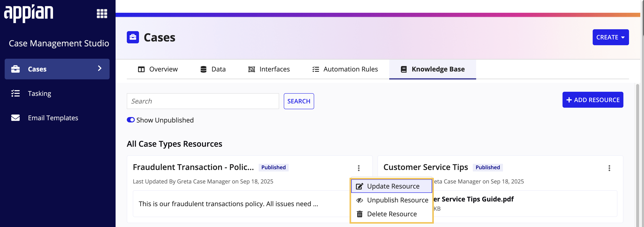Click the Appian logo
The width and height of the screenshot is (644, 227).
(28, 14)
